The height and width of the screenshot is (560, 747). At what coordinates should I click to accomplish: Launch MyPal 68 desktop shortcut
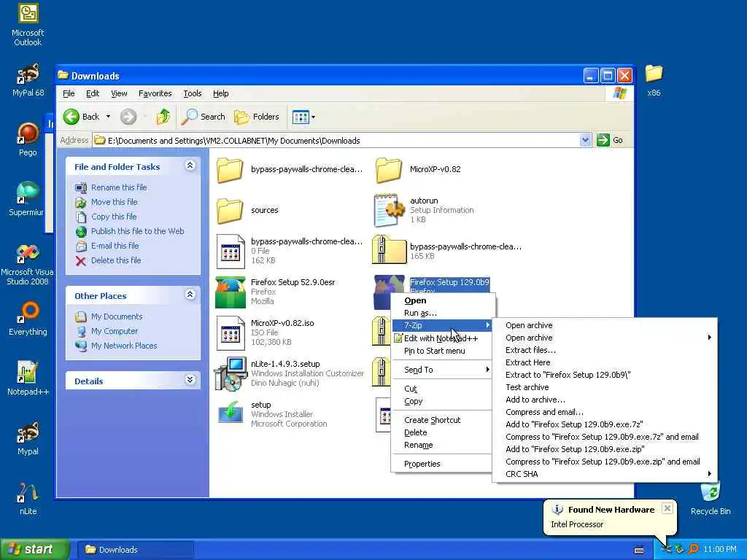coord(28,80)
